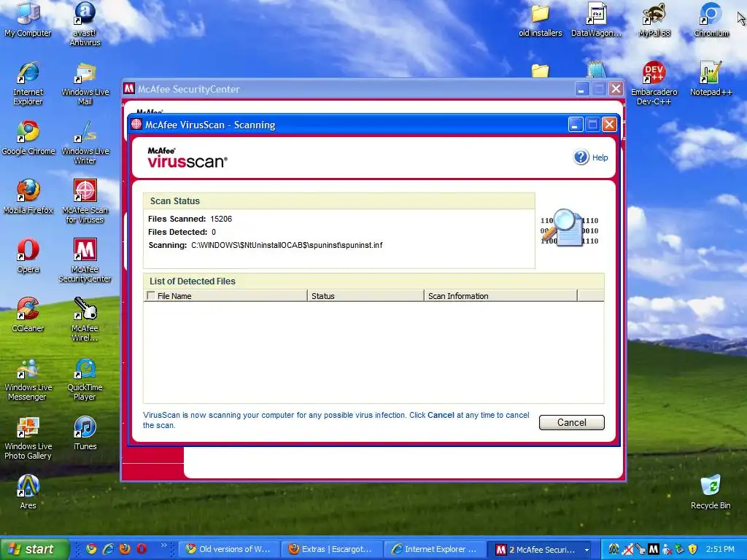Minimize the VirusScan Scanning window
This screenshot has width=747, height=560.
click(575, 125)
